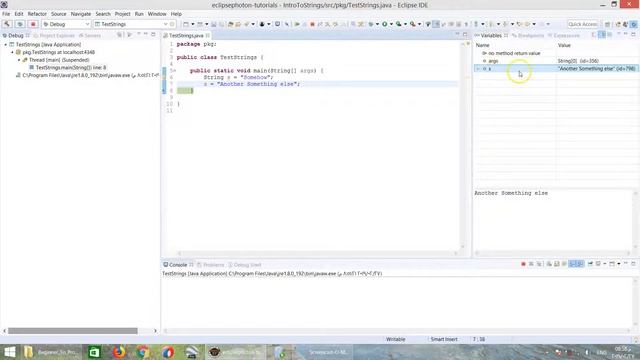Click the Debug view horizontal scrollbar
The width and height of the screenshot is (640, 360).
tap(73, 331)
